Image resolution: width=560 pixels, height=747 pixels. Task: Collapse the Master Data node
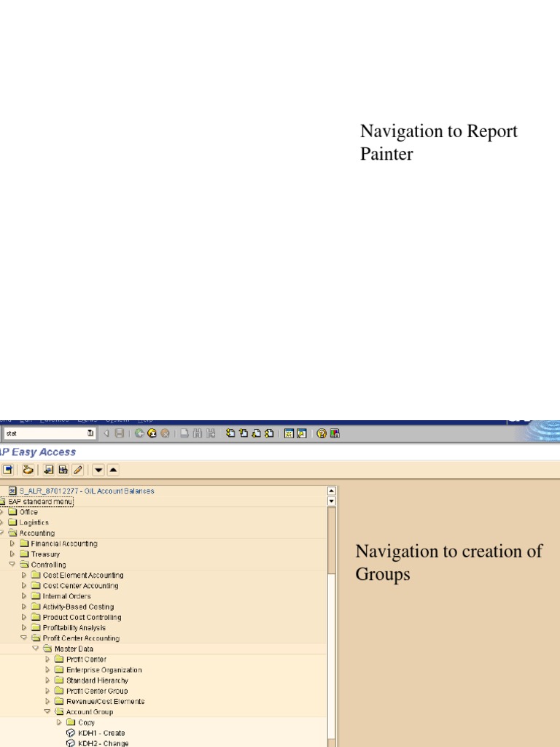[x=35, y=649]
